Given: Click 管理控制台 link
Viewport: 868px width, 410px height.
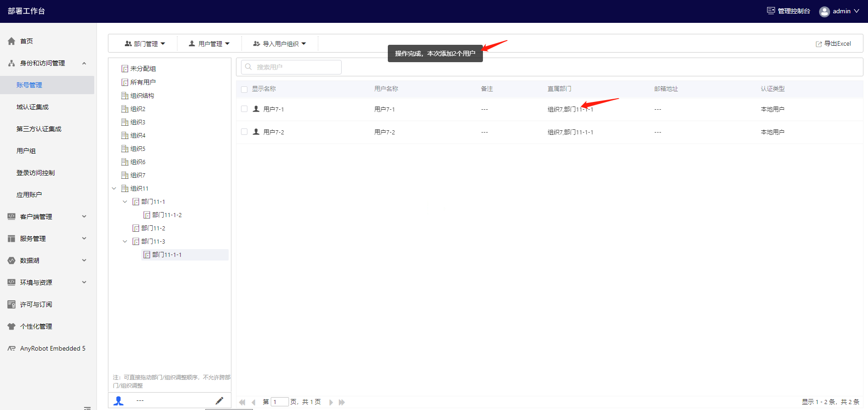Looking at the screenshot, I should pos(788,11).
